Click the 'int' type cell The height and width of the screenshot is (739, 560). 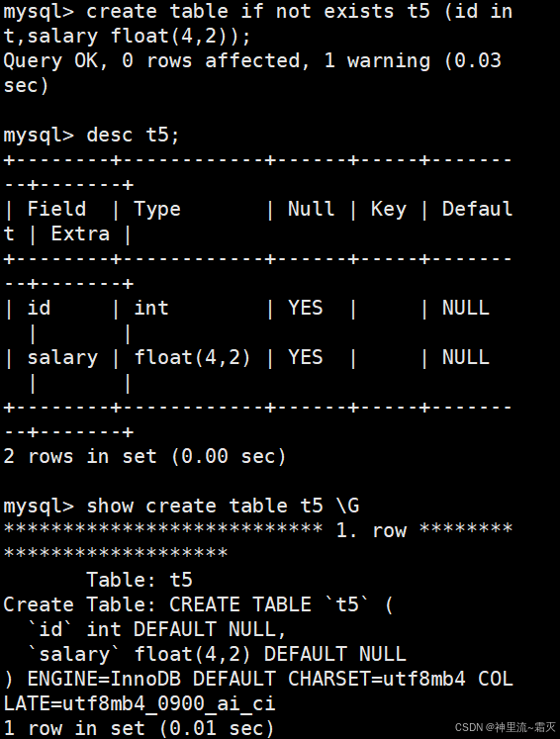click(x=151, y=309)
